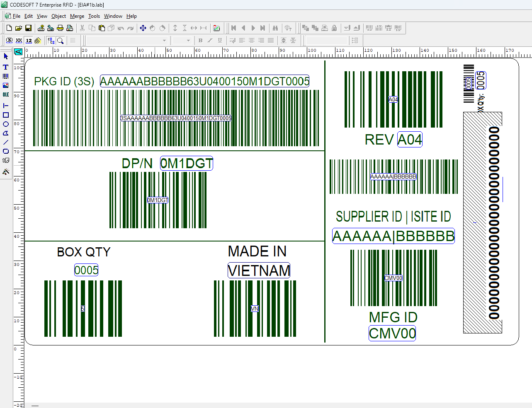Select the Ellipse drawing tool
Screen dimensions: 532x408
coord(6,124)
